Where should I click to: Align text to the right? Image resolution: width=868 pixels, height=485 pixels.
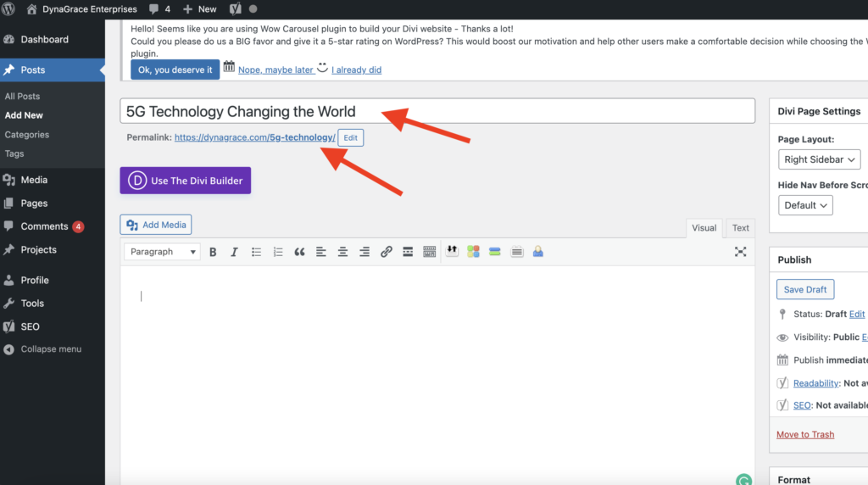point(364,252)
